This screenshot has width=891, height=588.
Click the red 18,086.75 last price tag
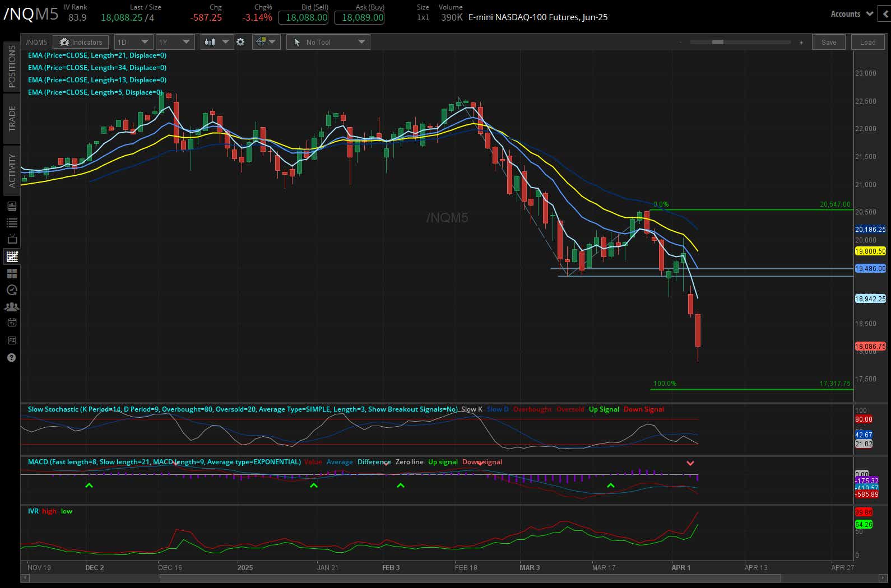tap(870, 347)
